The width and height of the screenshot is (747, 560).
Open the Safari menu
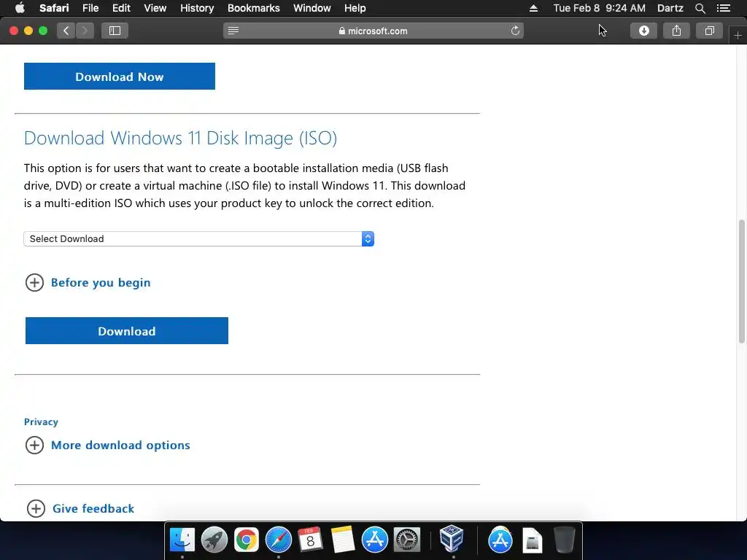pos(54,8)
